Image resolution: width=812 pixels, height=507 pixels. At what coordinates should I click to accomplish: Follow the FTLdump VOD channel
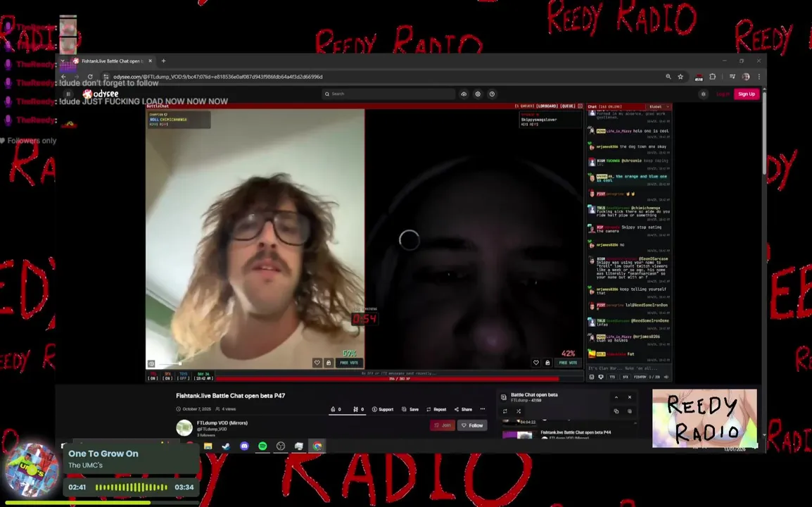(472, 425)
